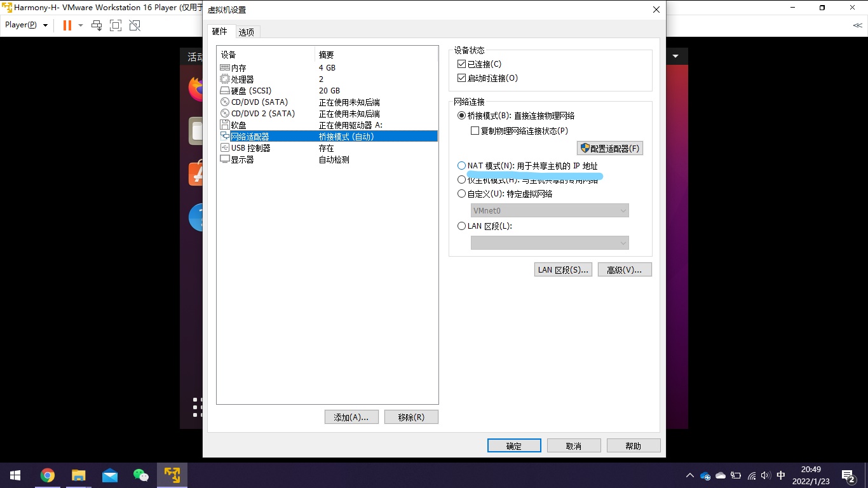The height and width of the screenshot is (488, 868).
Task: Enable 复制物理网络连接状态(P) checkbox
Action: tap(474, 131)
